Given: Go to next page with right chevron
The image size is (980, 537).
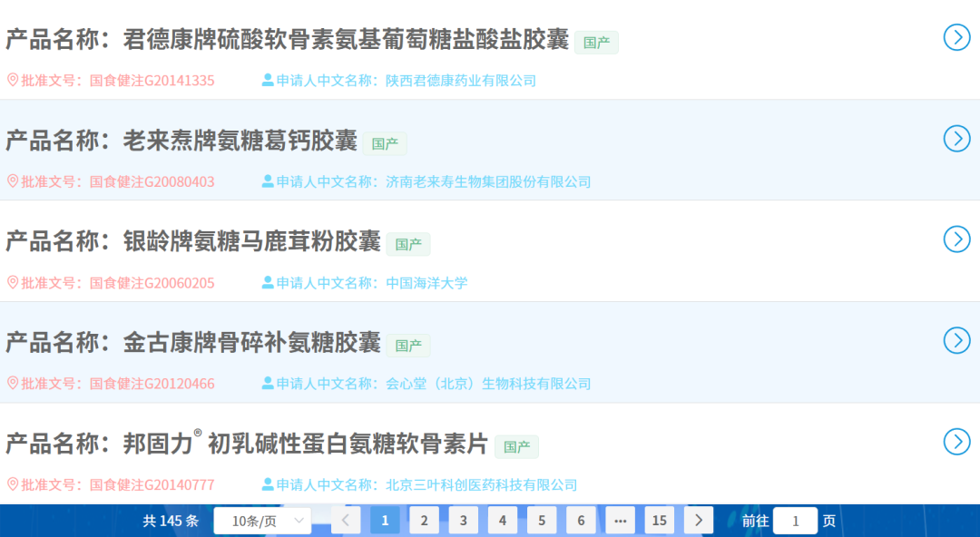Looking at the screenshot, I should pyautogui.click(x=699, y=521).
